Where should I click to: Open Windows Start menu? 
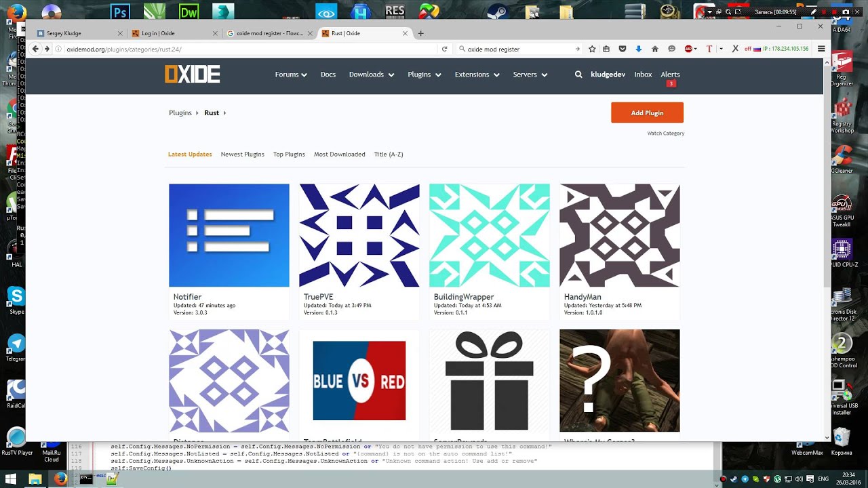(x=11, y=479)
